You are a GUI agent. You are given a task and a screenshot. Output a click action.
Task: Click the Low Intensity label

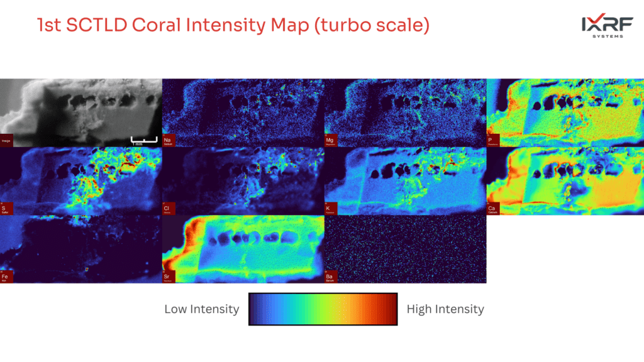(x=202, y=309)
